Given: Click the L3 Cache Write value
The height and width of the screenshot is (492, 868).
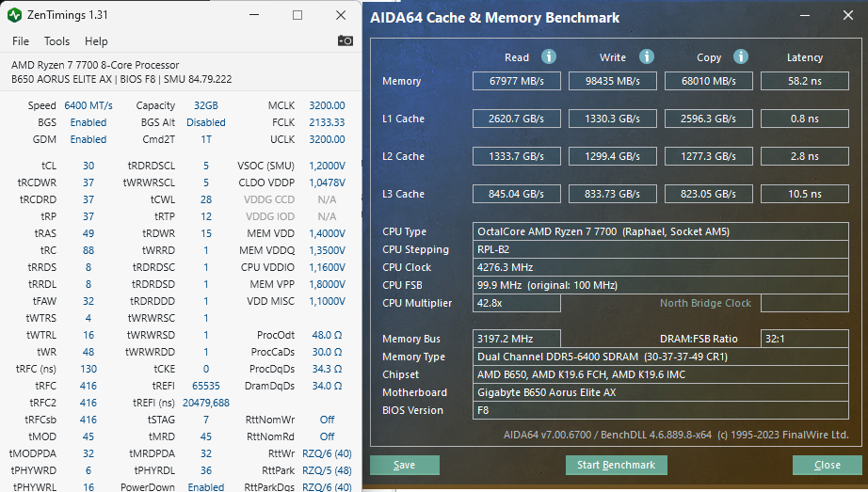Looking at the screenshot, I should click(x=613, y=194).
